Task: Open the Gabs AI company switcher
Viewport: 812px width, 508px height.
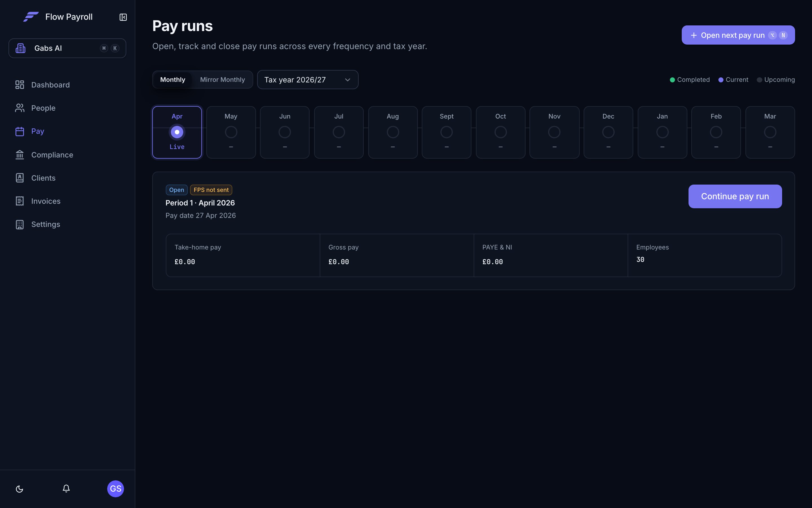Action: [x=67, y=48]
